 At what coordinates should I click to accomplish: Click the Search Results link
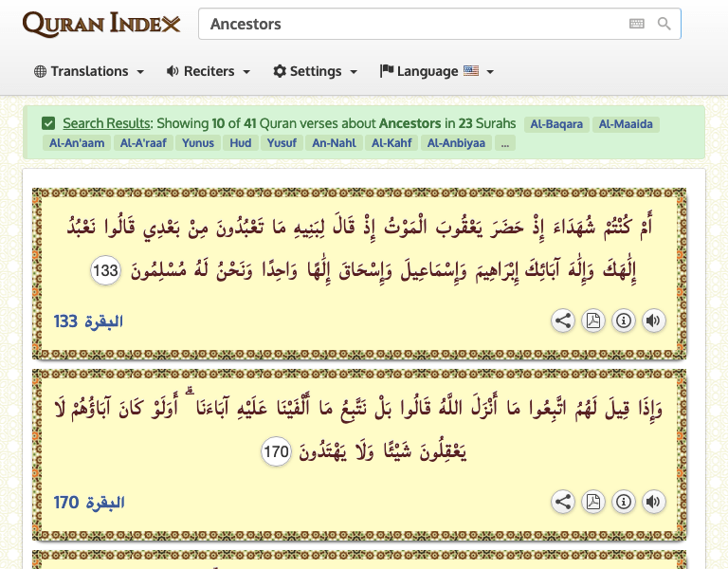[x=106, y=123]
